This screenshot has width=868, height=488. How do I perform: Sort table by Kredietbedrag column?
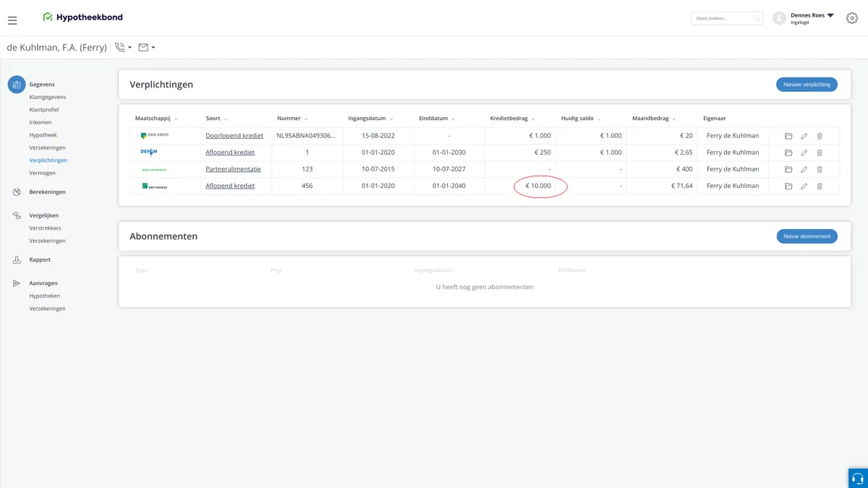coord(512,119)
